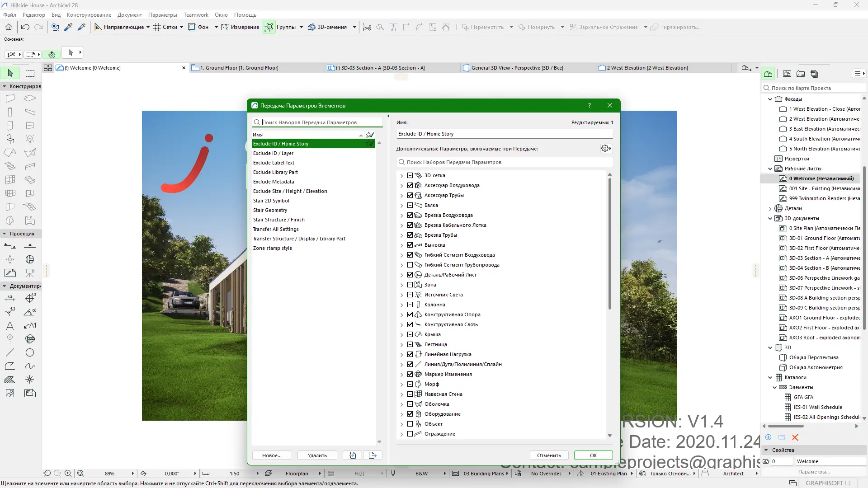The height and width of the screenshot is (488, 868).
Task: Open gear options for additional parameters
Action: click(606, 149)
